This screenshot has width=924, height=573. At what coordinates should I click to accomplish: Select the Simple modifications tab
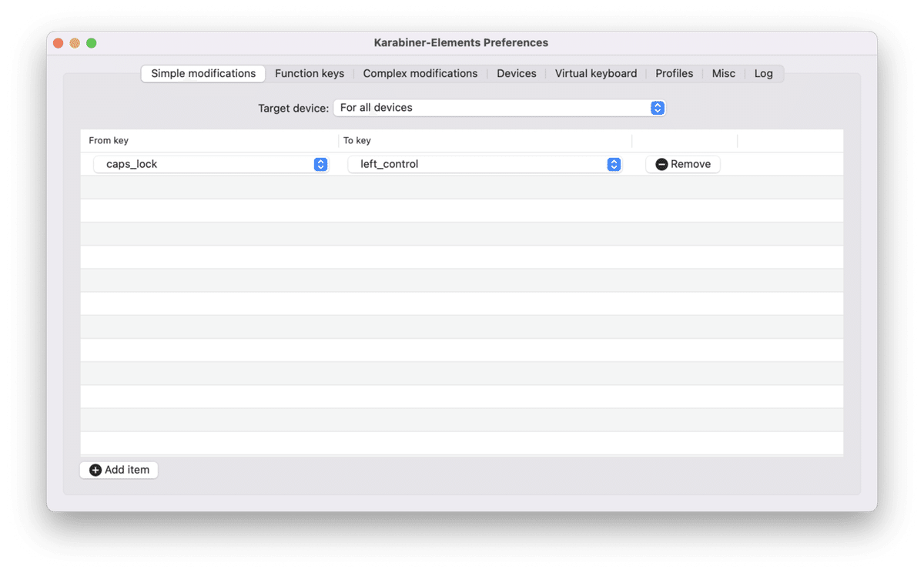point(203,73)
